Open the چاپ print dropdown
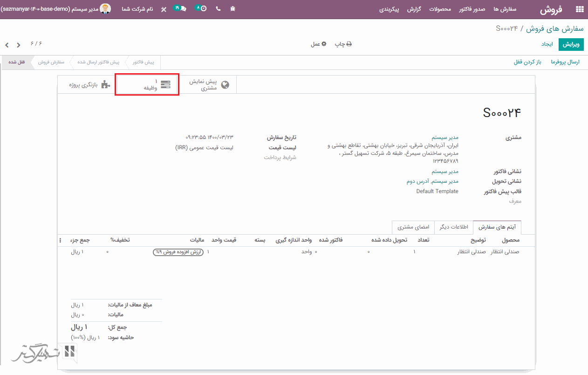The height and width of the screenshot is (375, 588). [343, 44]
